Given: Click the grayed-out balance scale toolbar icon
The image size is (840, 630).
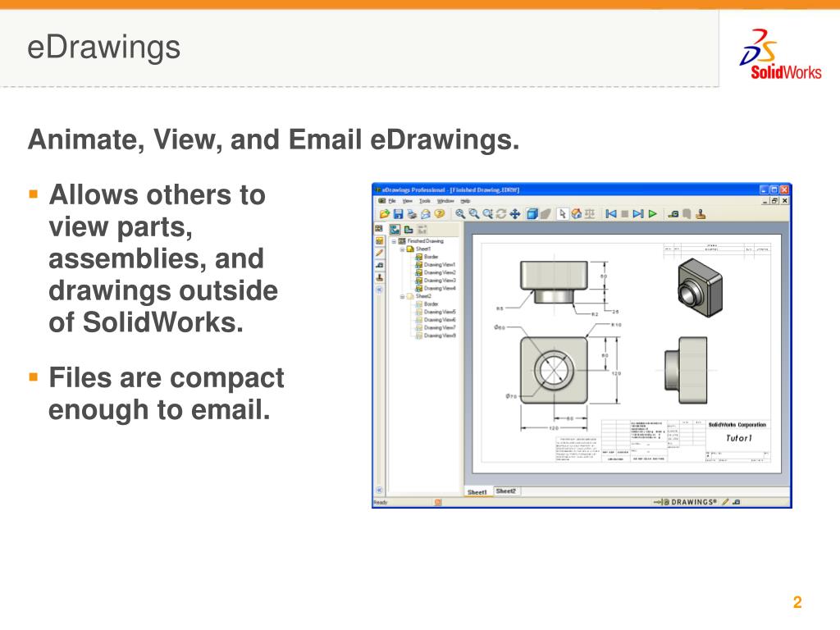Looking at the screenshot, I should pyautogui.click(x=590, y=214).
